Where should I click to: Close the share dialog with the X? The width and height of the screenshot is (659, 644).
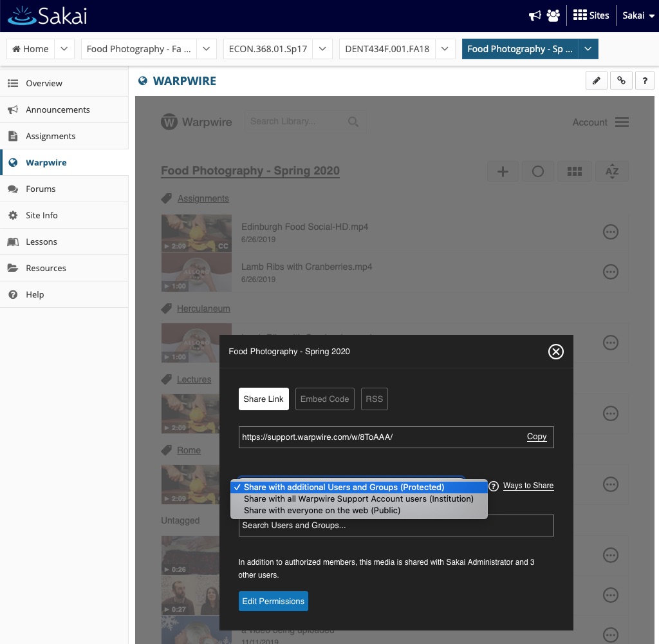(555, 352)
